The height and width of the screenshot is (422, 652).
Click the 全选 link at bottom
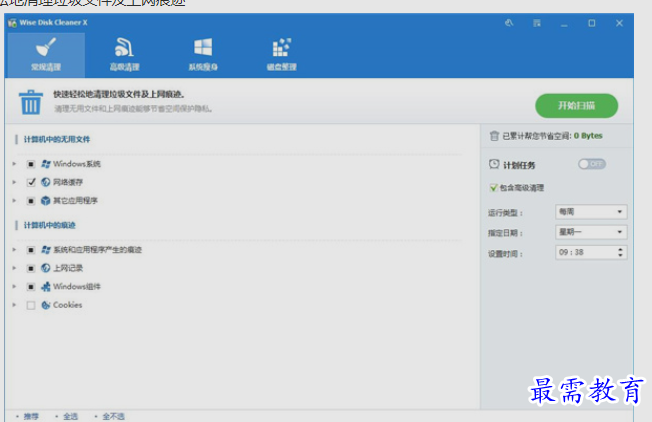pos(70,416)
